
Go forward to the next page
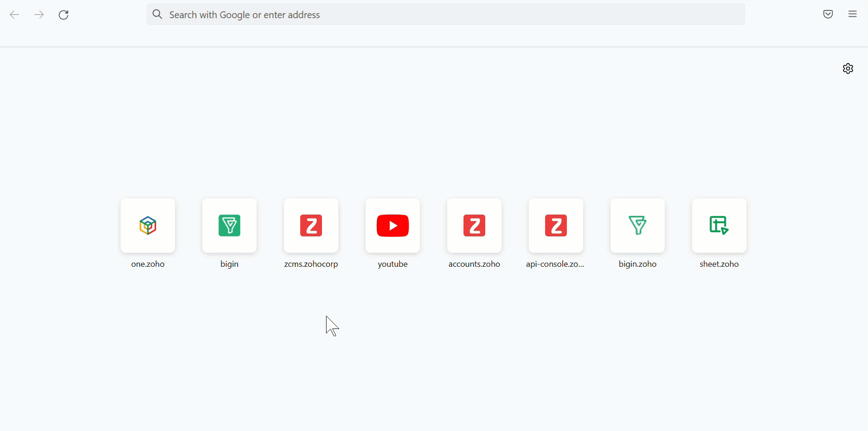[39, 15]
